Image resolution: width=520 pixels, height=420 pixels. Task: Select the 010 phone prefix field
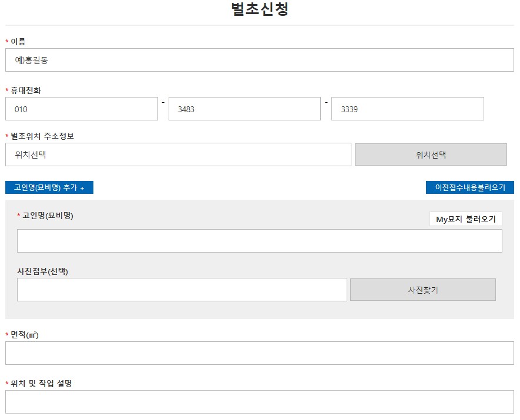click(81, 108)
